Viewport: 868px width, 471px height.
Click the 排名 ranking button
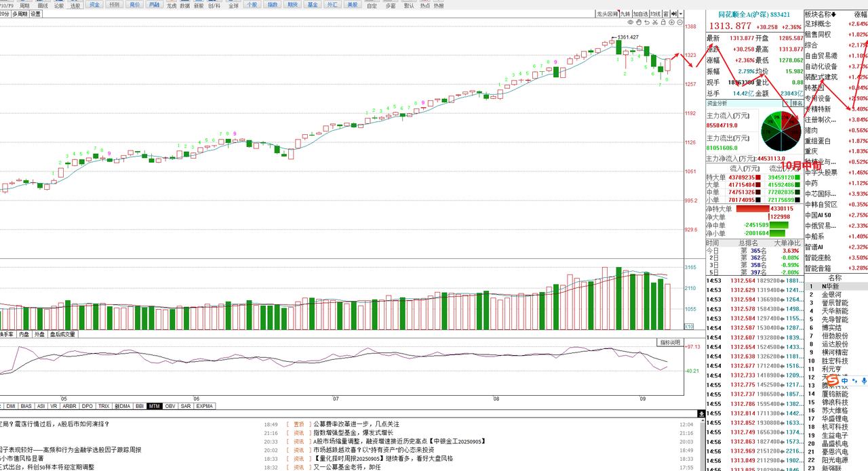[796, 103]
